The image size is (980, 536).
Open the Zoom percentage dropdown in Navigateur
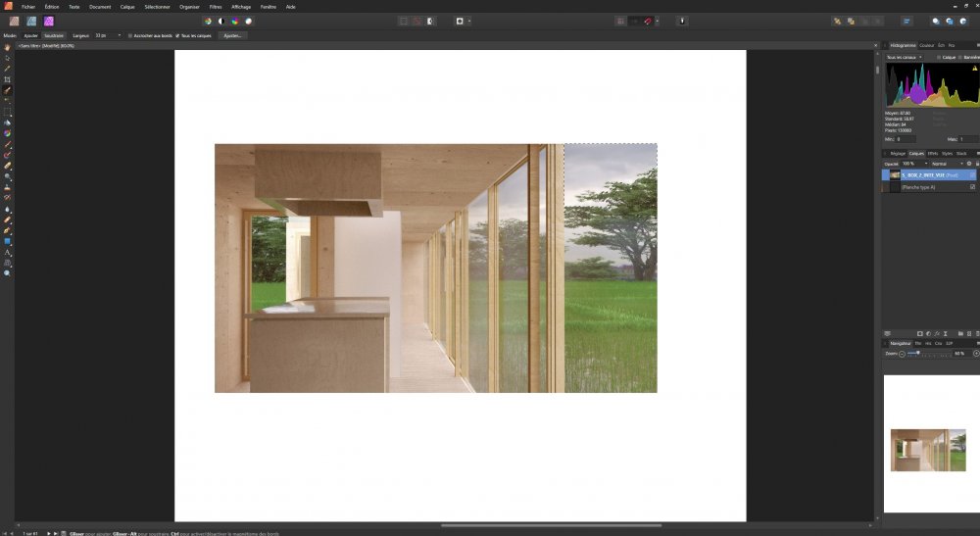click(x=960, y=354)
